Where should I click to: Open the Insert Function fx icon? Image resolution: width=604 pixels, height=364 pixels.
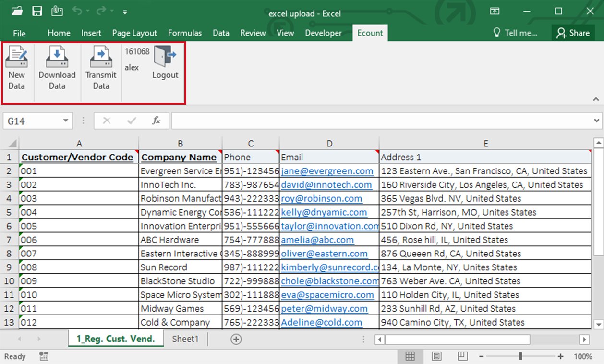pos(157,121)
